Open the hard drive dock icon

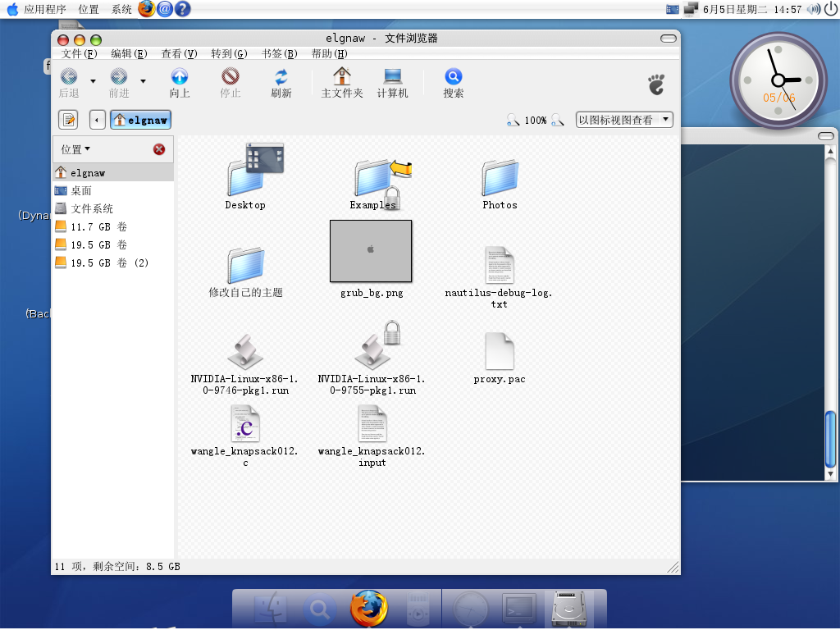[568, 609]
